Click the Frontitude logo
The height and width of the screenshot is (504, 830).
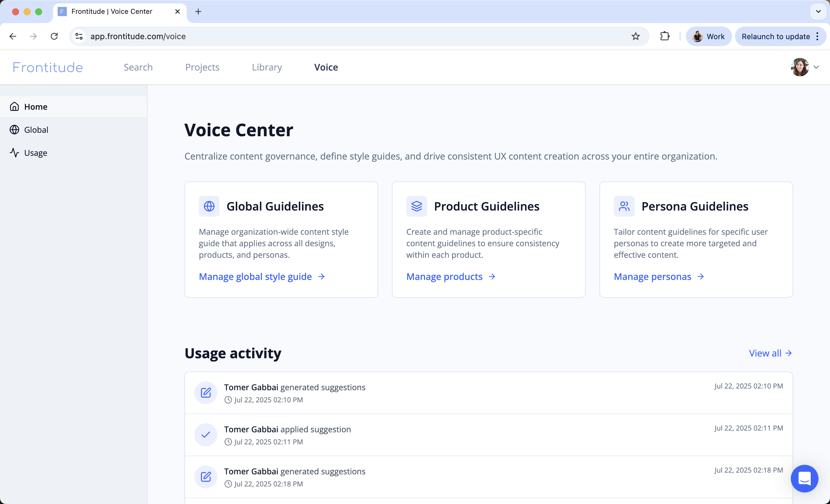coord(48,67)
